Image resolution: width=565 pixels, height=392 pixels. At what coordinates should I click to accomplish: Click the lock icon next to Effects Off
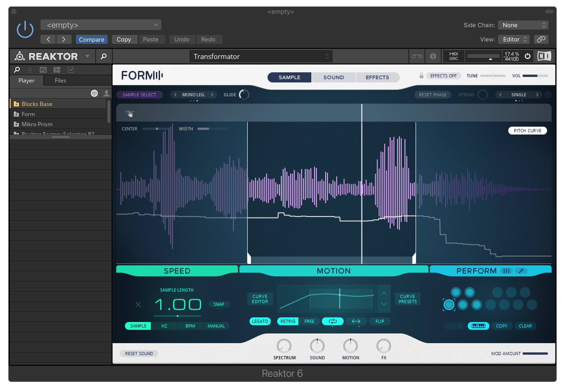(x=421, y=76)
